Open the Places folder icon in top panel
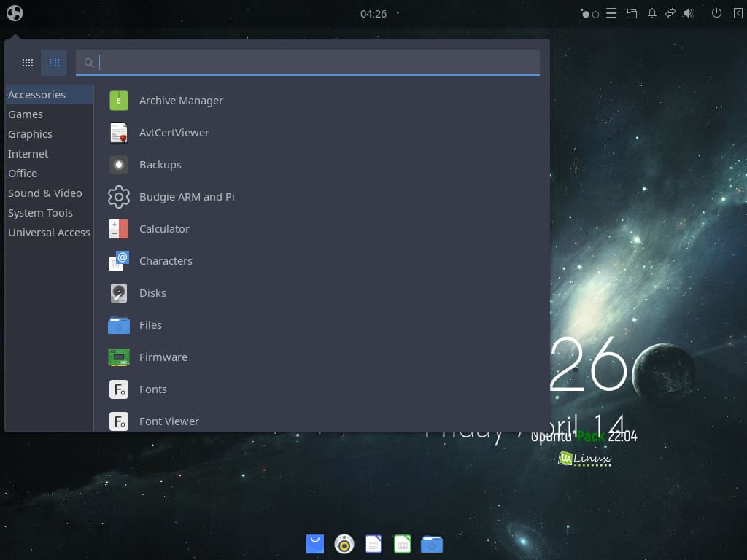The width and height of the screenshot is (747, 560). point(632,13)
